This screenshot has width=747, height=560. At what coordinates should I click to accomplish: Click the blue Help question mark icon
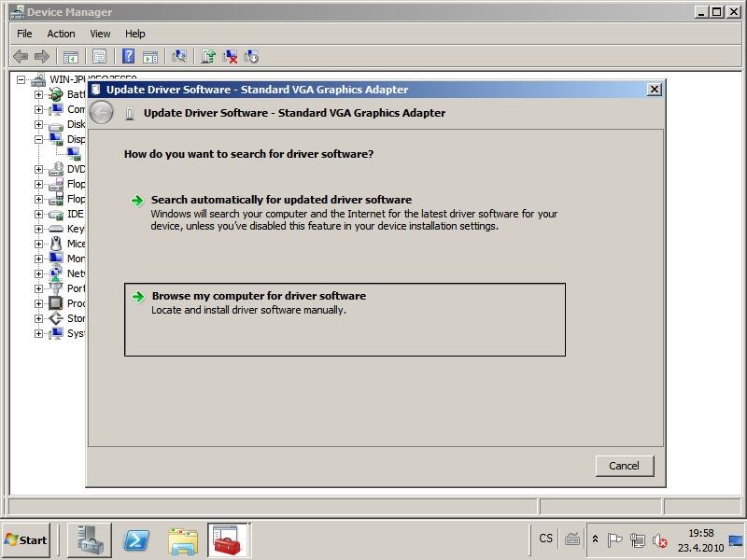coord(128,57)
